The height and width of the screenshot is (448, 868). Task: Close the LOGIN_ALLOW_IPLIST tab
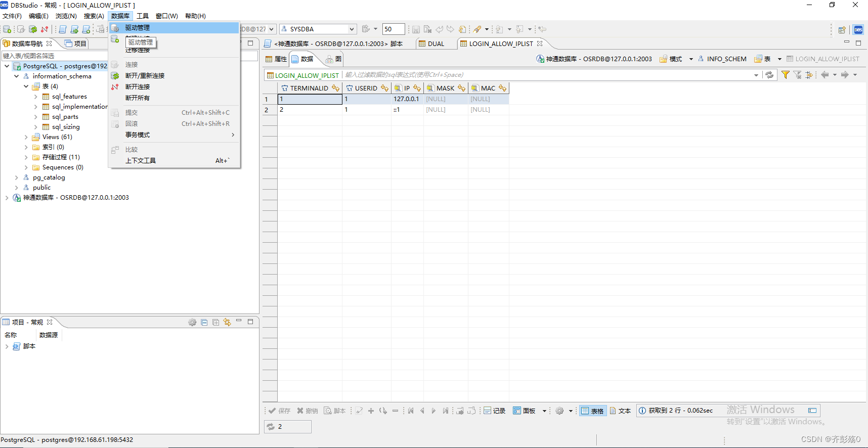[540, 43]
